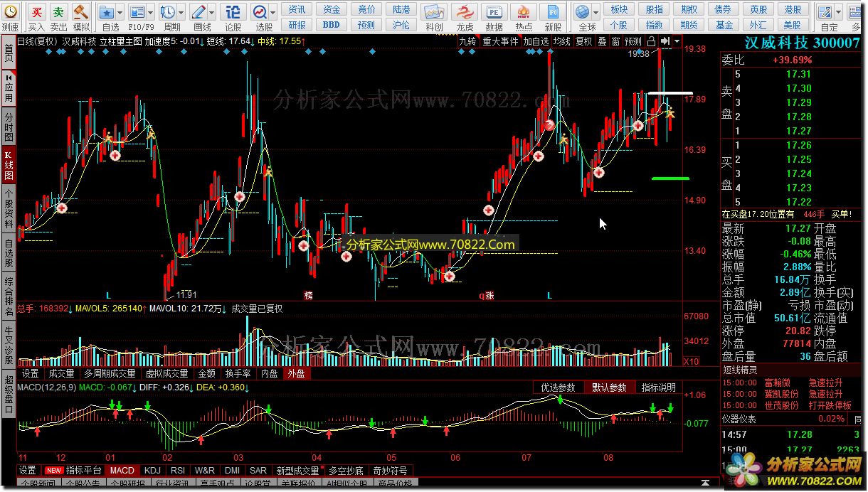Switch to 首页 home sidebar tab

(x=9, y=53)
